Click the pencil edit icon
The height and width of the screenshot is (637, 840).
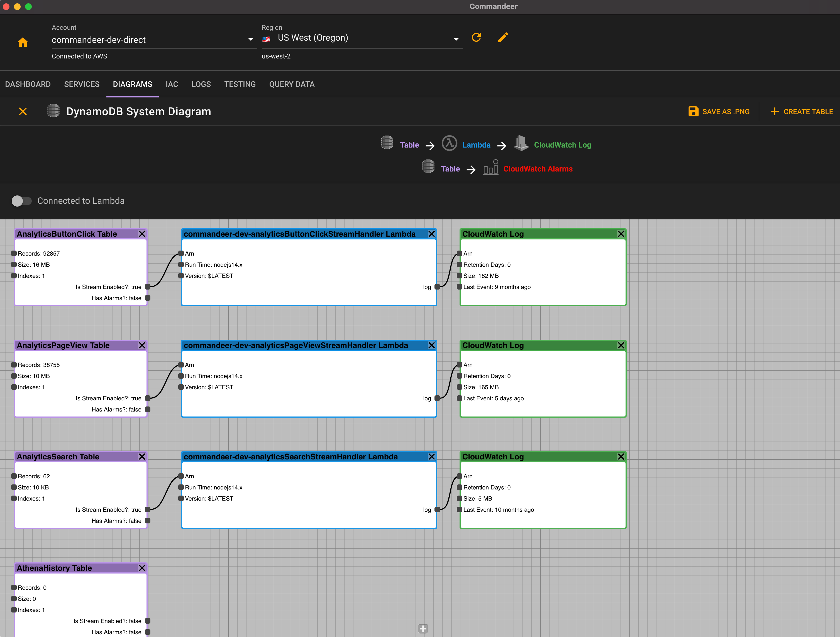502,37
